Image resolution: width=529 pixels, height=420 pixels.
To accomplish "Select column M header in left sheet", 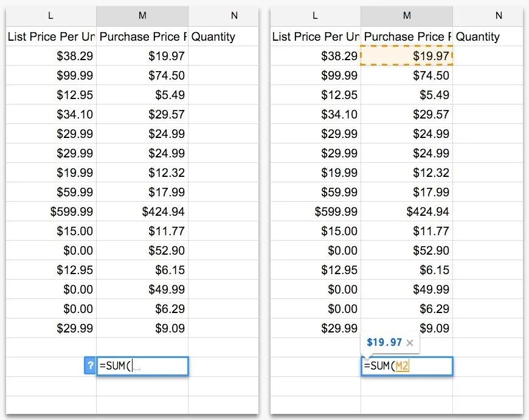I will [x=142, y=16].
